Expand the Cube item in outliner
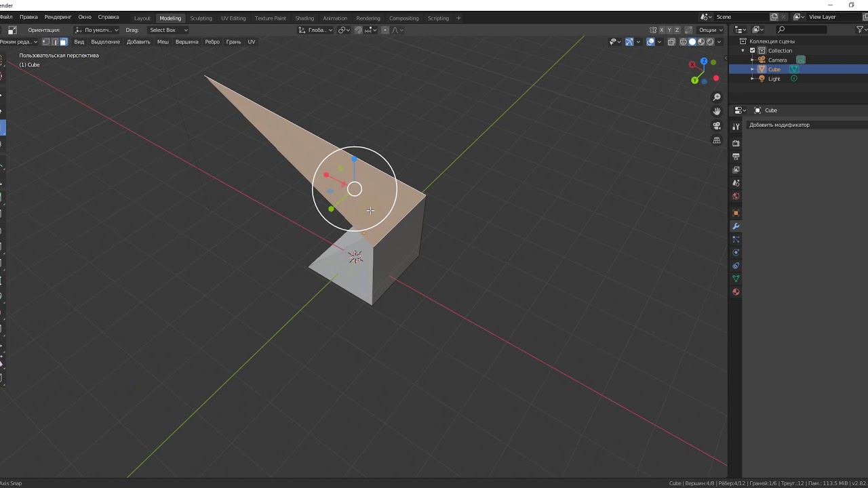 point(753,69)
